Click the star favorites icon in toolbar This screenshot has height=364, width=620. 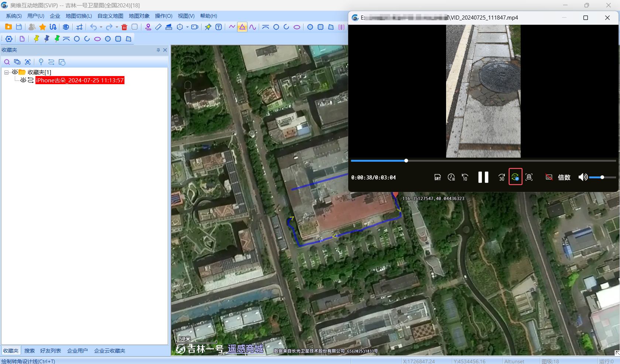click(x=42, y=27)
